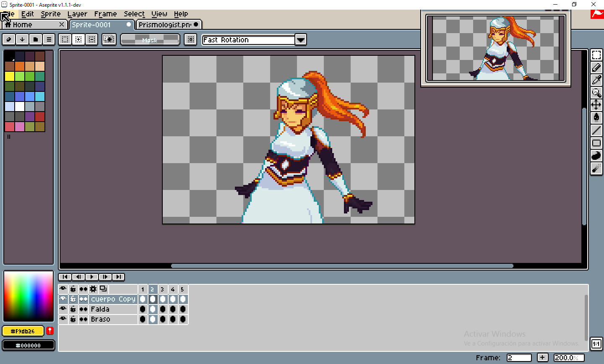Screen dimensions: 604x364
Task: Lock the Falda layer
Action: tap(73, 309)
